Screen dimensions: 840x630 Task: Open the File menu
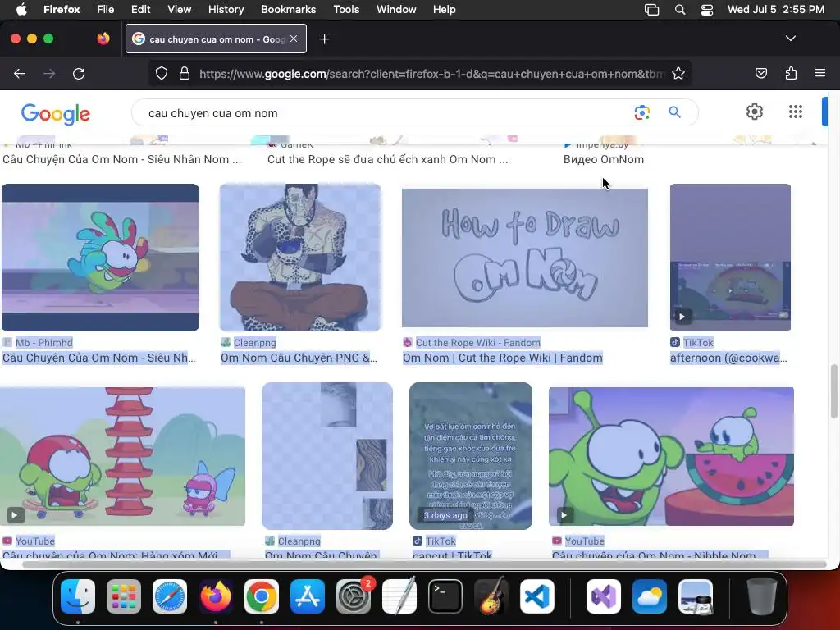pyautogui.click(x=106, y=9)
